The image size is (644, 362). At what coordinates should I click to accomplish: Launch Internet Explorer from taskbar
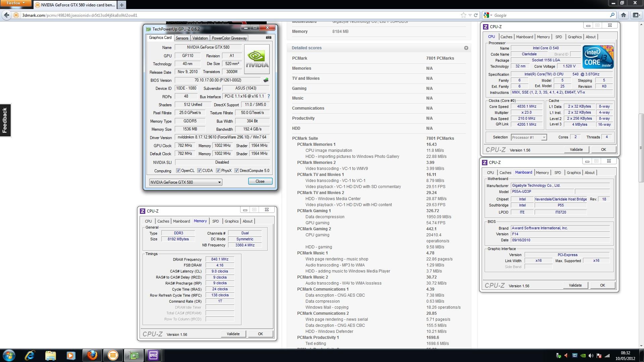(30, 355)
